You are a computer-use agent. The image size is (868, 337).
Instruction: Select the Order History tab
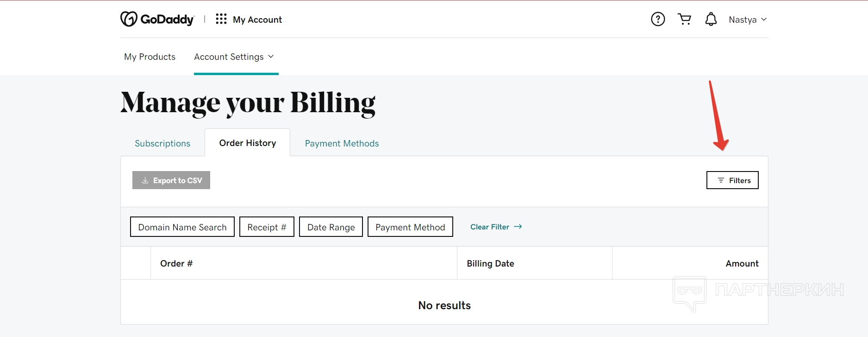(248, 143)
